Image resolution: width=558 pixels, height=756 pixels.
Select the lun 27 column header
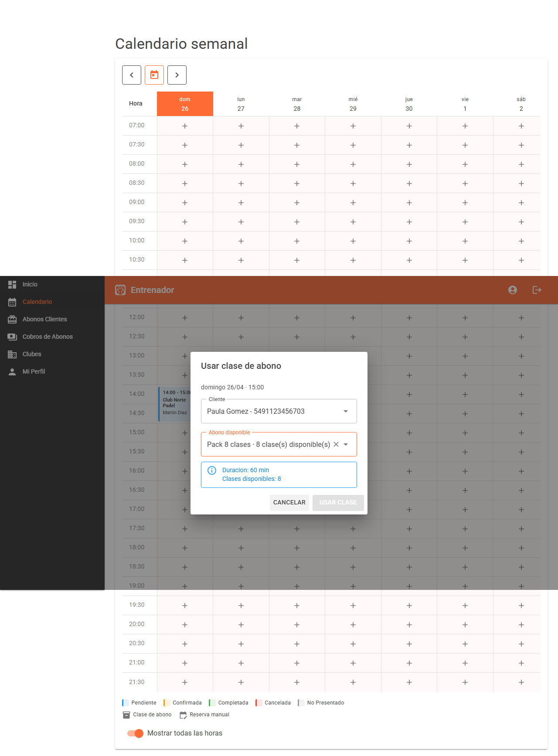pos(241,104)
